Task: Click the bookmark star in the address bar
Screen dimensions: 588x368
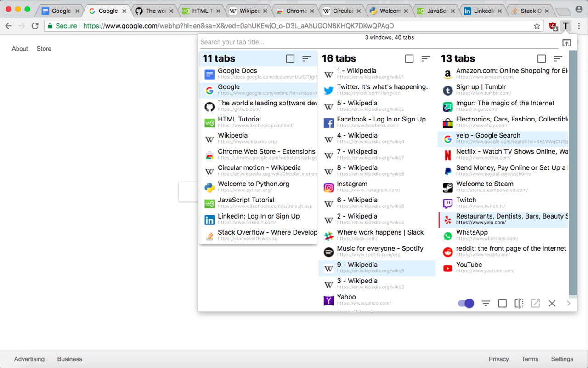Action: (x=538, y=26)
